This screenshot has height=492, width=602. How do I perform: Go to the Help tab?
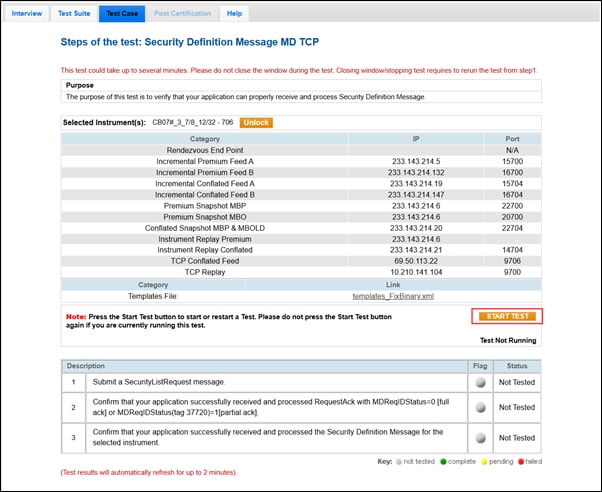[234, 13]
